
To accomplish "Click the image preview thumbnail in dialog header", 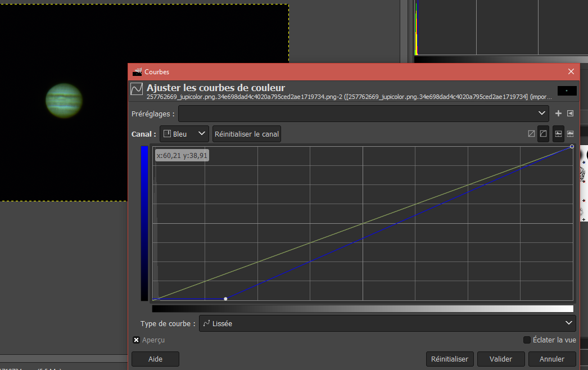I will tap(567, 91).
